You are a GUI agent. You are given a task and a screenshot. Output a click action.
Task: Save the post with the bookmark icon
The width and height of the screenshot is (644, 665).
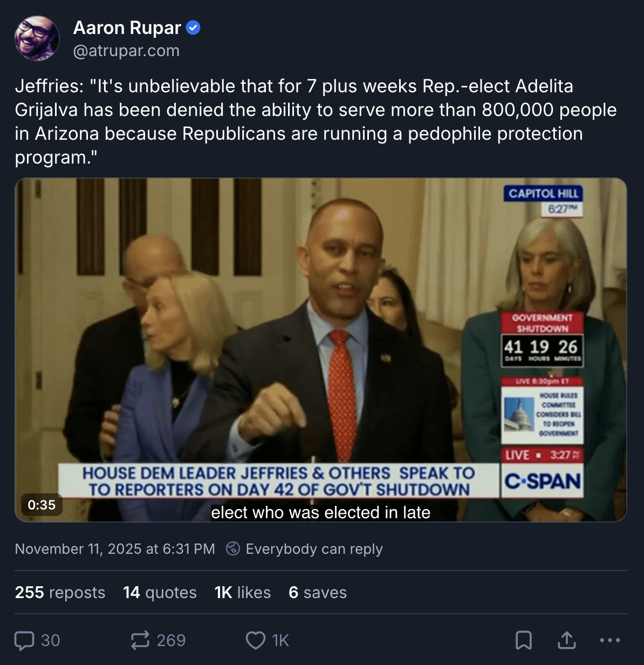(524, 641)
